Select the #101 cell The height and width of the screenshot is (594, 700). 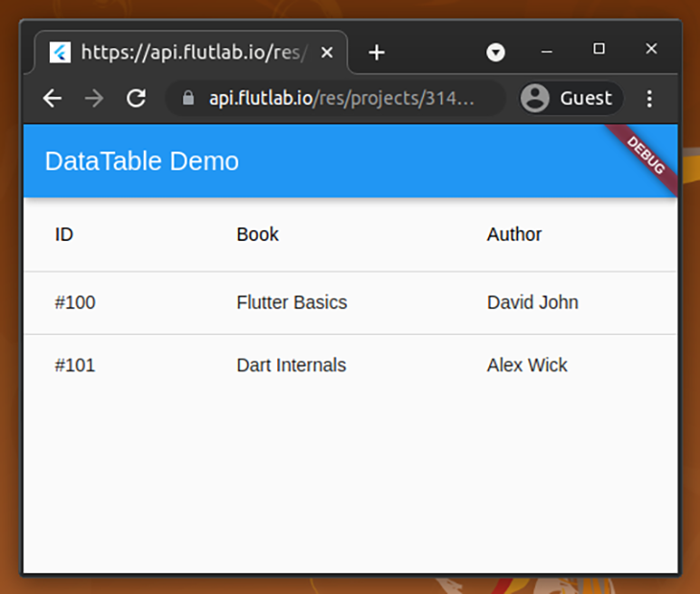click(75, 366)
